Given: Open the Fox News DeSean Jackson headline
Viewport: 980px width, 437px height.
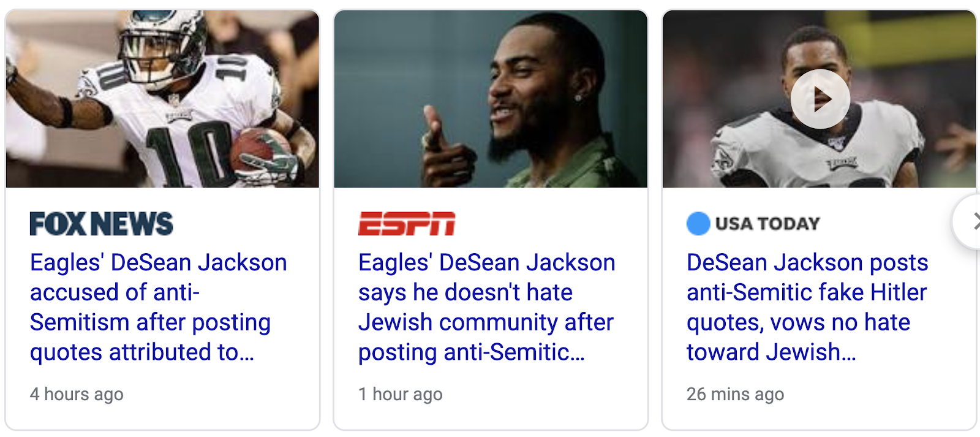Looking at the screenshot, I should click(x=159, y=307).
